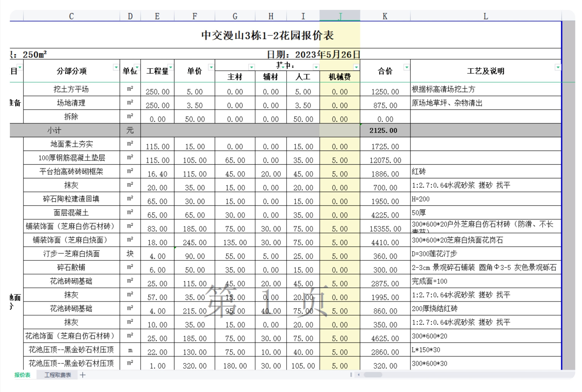Select the 辅材 header cell
The width and height of the screenshot is (582, 392).
(271, 76)
